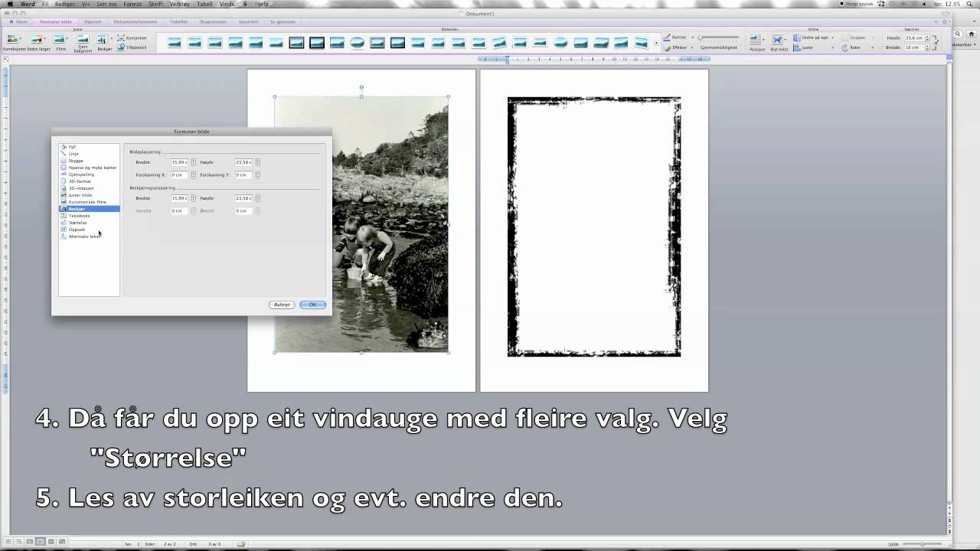This screenshot has width=980, height=551.
Task: Click the Forskyvning X input field
Action: coord(179,175)
